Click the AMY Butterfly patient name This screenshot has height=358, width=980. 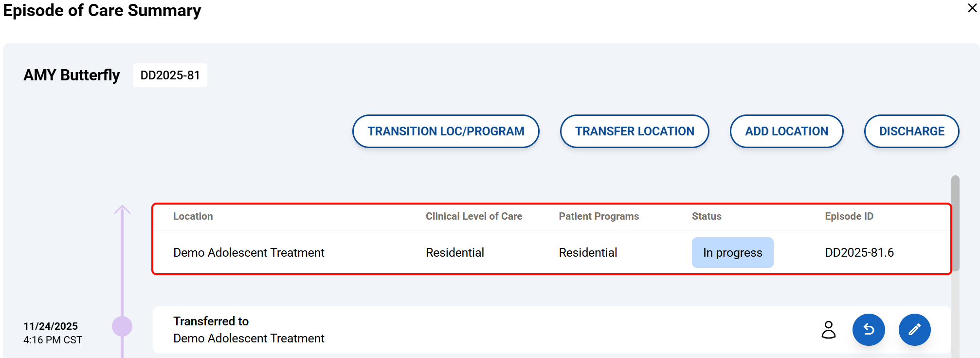[x=72, y=75]
